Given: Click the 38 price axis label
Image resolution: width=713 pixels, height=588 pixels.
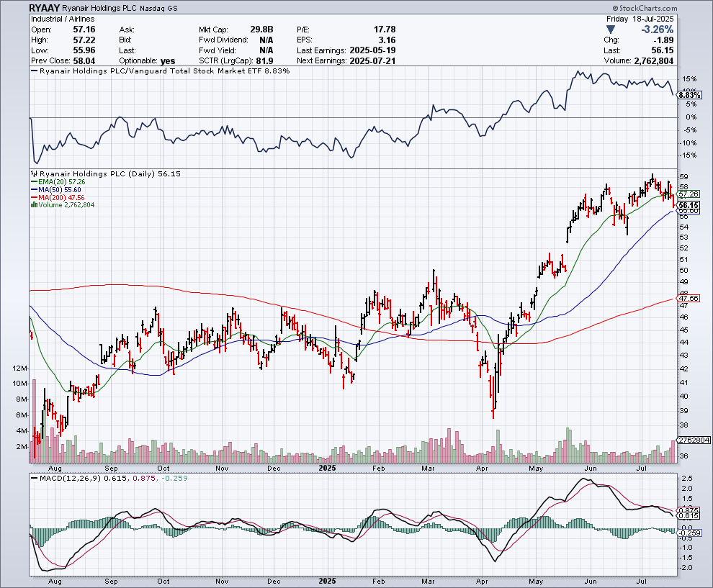Looking at the screenshot, I should (x=683, y=425).
